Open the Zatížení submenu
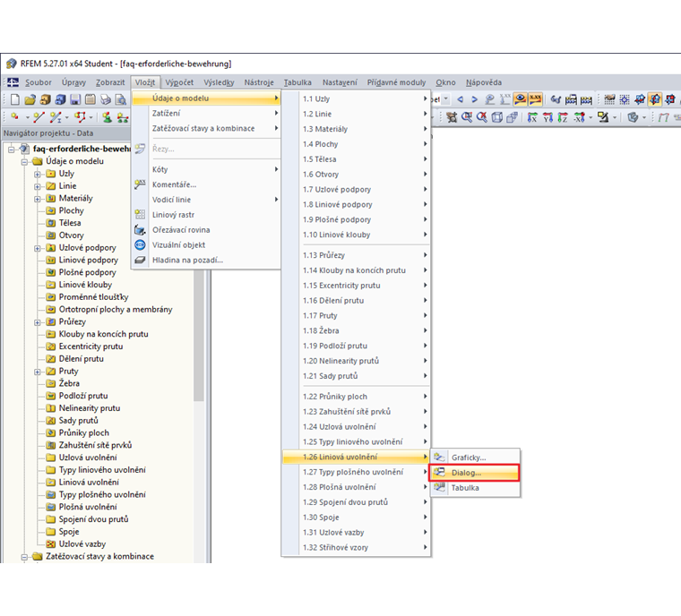This screenshot has width=681, height=616. point(206,114)
